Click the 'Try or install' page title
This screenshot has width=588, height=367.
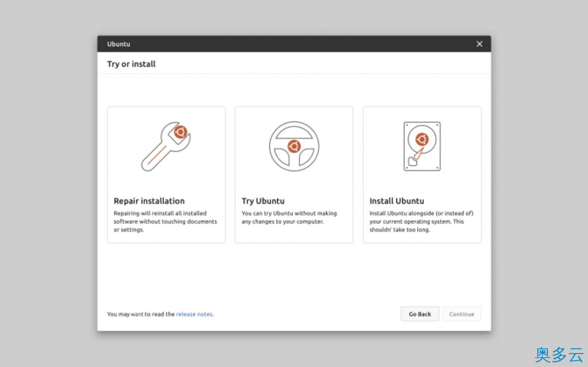point(131,64)
